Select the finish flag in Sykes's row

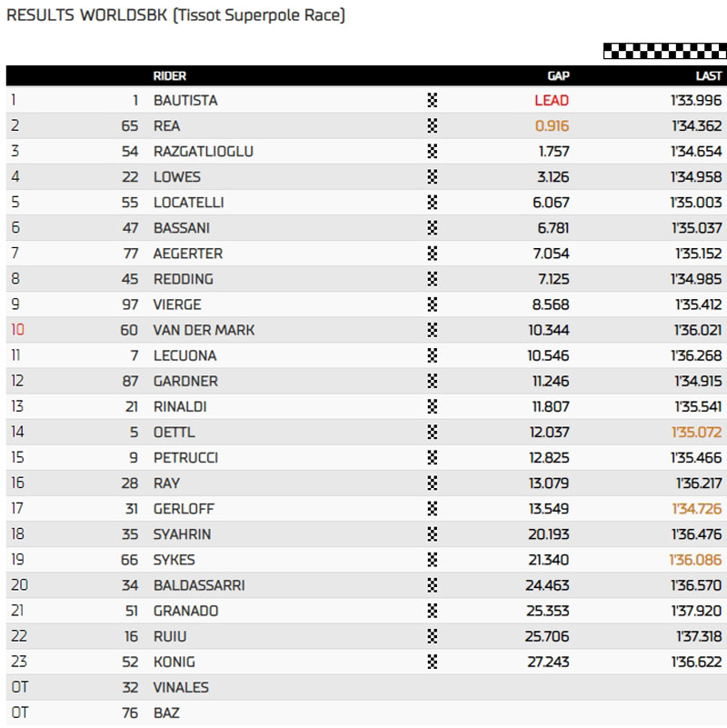(x=433, y=560)
